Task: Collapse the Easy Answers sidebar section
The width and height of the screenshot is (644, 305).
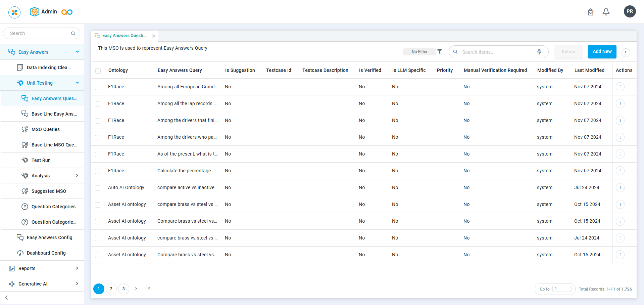Action: coord(77,52)
